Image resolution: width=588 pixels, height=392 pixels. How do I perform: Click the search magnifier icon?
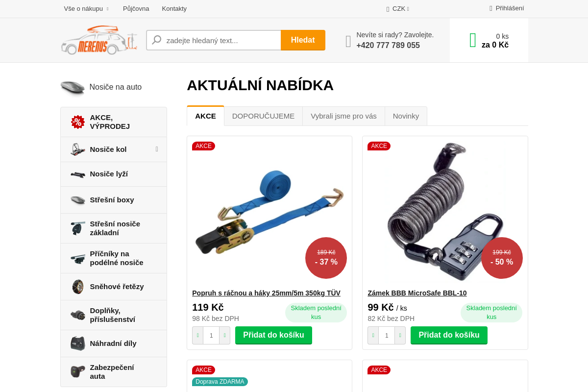[x=157, y=40]
